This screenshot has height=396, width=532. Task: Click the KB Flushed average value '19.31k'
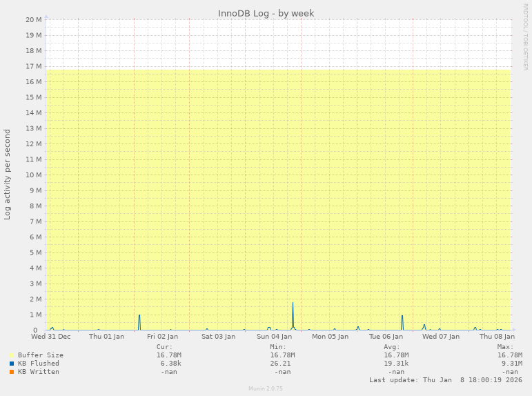point(396,364)
